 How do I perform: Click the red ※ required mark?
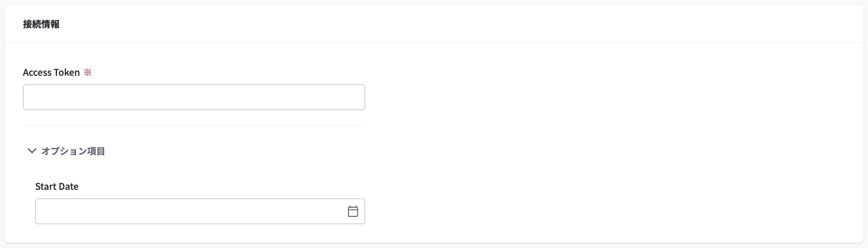[87, 72]
